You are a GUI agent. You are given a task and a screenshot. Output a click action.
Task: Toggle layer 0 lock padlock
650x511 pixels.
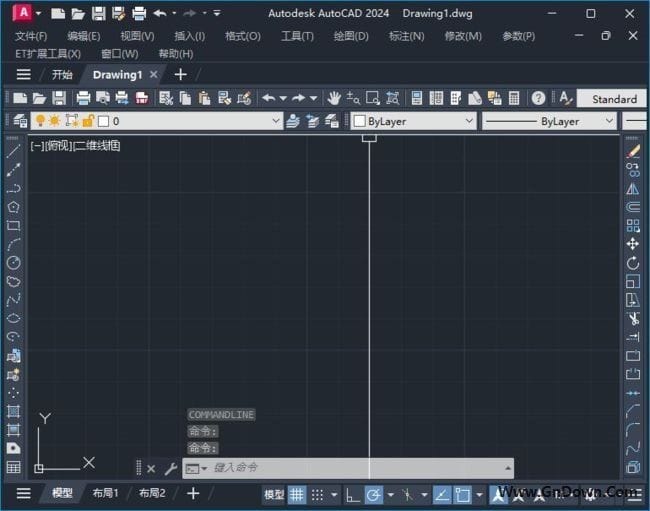point(88,121)
